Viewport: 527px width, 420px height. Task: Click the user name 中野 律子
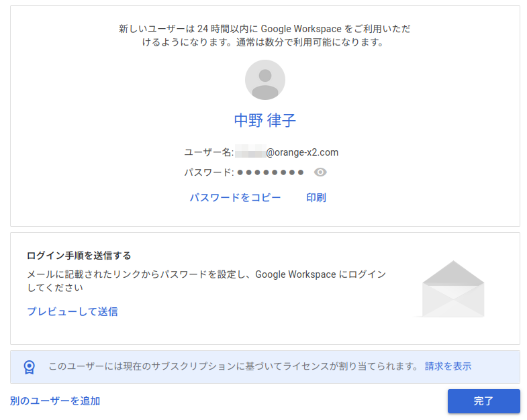(265, 121)
